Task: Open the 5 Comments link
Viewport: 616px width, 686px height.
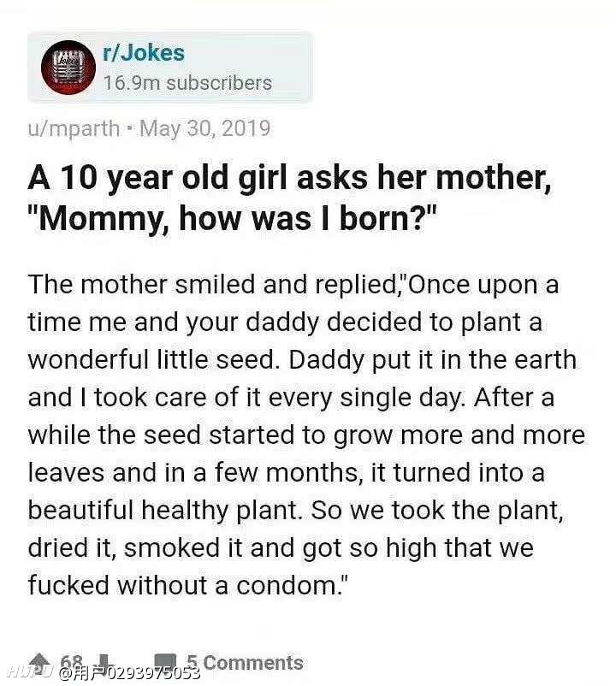Action: click(x=245, y=662)
